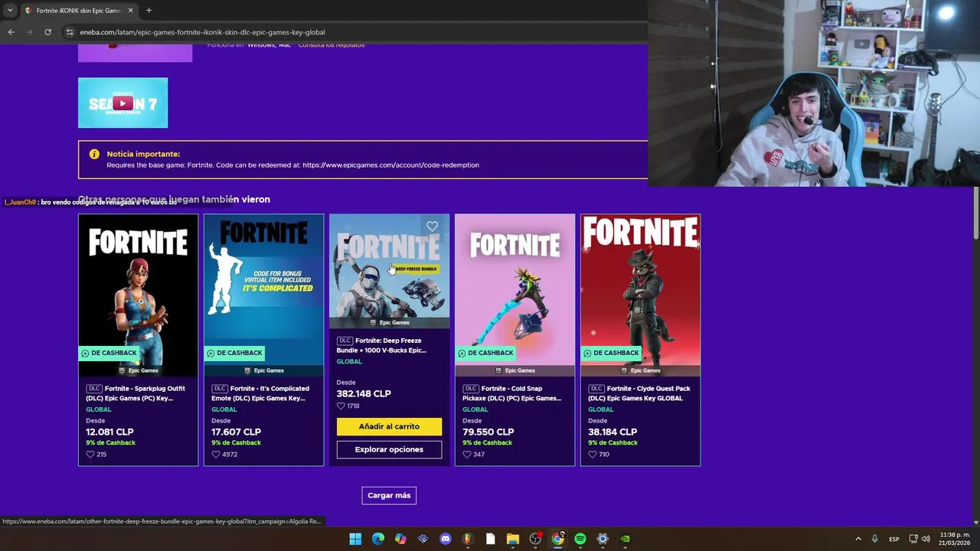Open a new browser tab
Screen dimensions: 980x551
pos(149,11)
